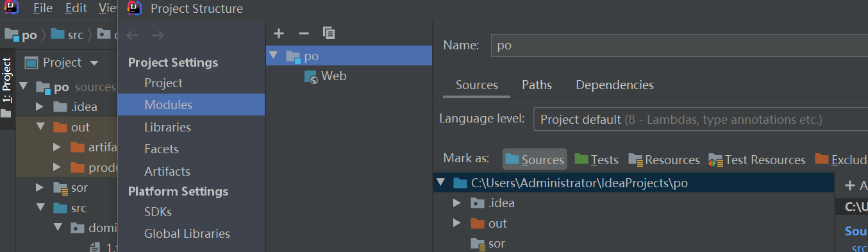Screen dimensions: 868x252
Task: Expand the sor folder in Project tree
Action: (x=40, y=188)
